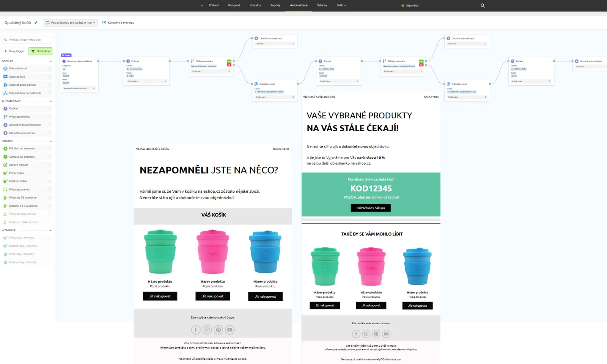Click the Nová akce button
The width and height of the screenshot is (607, 364).
pos(41,51)
